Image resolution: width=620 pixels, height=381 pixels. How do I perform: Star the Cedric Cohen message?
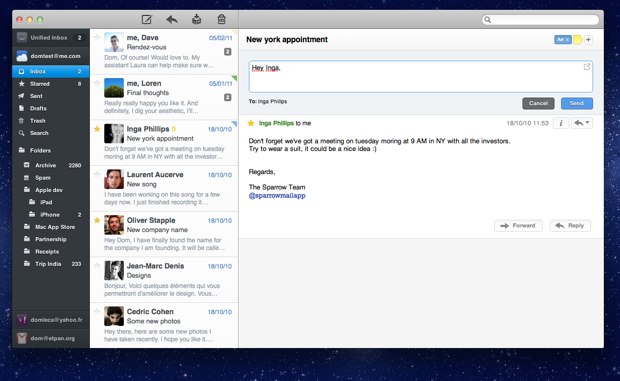(x=97, y=311)
